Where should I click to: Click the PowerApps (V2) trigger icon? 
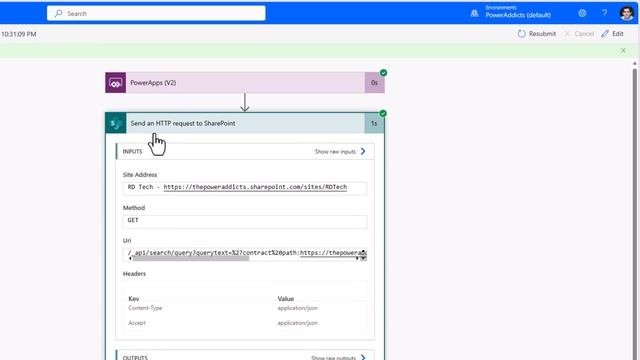point(116,83)
